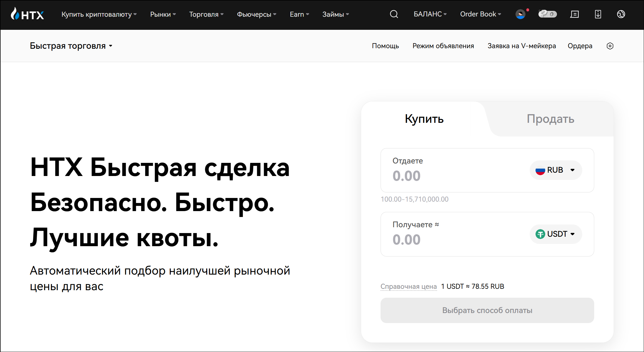
Task: Expand the USDT coin selector
Action: pos(556,234)
